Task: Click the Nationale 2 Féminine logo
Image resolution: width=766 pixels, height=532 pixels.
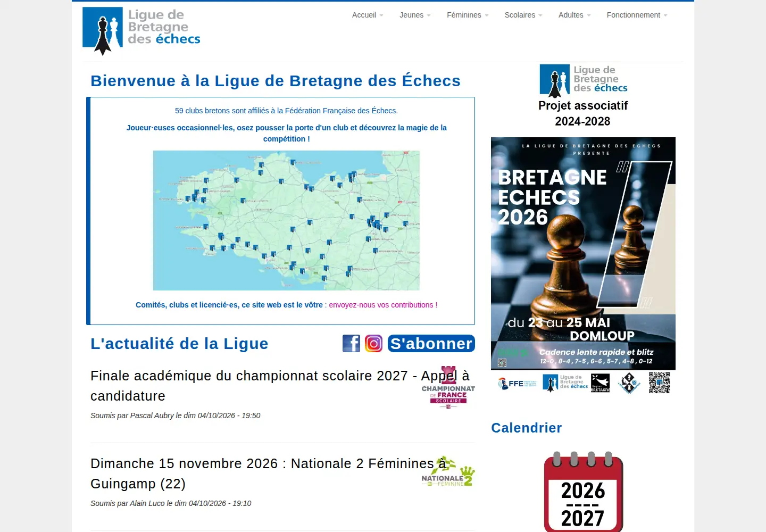Action: pos(448,471)
